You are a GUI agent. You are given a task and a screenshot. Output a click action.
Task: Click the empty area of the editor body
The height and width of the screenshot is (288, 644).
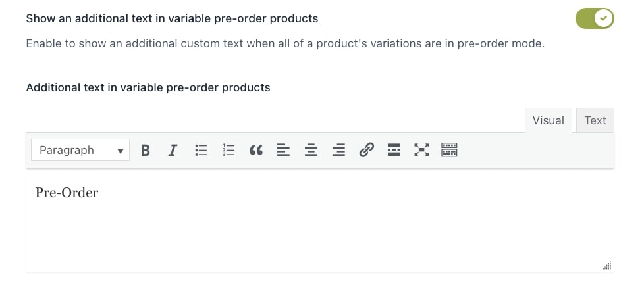point(320,229)
